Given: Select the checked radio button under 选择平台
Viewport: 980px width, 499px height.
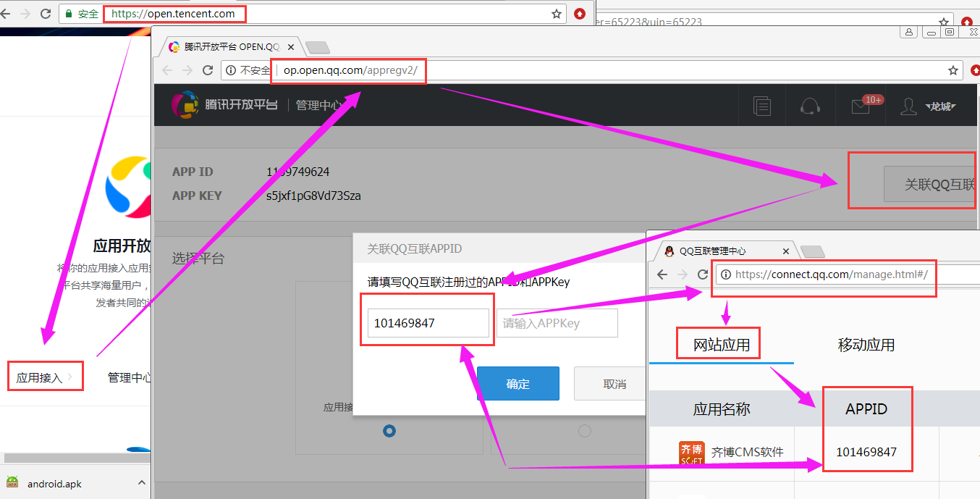Looking at the screenshot, I should [389, 431].
